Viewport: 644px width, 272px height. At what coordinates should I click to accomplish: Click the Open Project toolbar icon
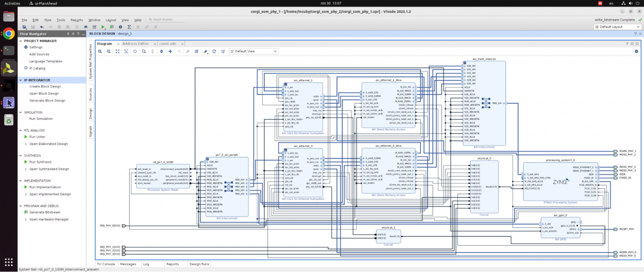click(x=24, y=27)
